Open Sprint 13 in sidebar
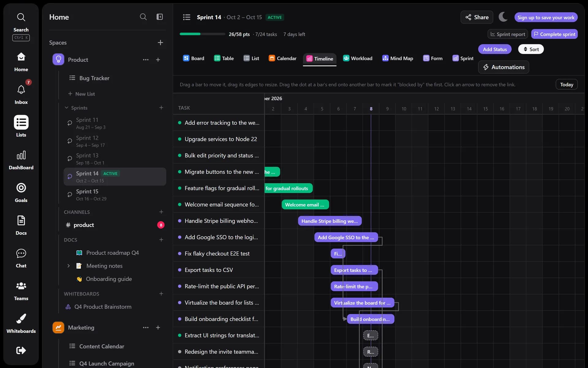This screenshot has width=588, height=368. (115, 159)
